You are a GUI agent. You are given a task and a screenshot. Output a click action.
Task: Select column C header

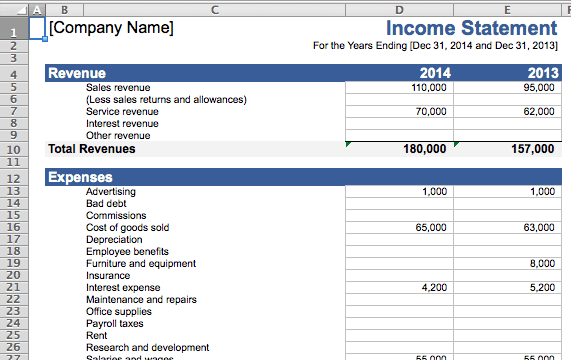(214, 10)
